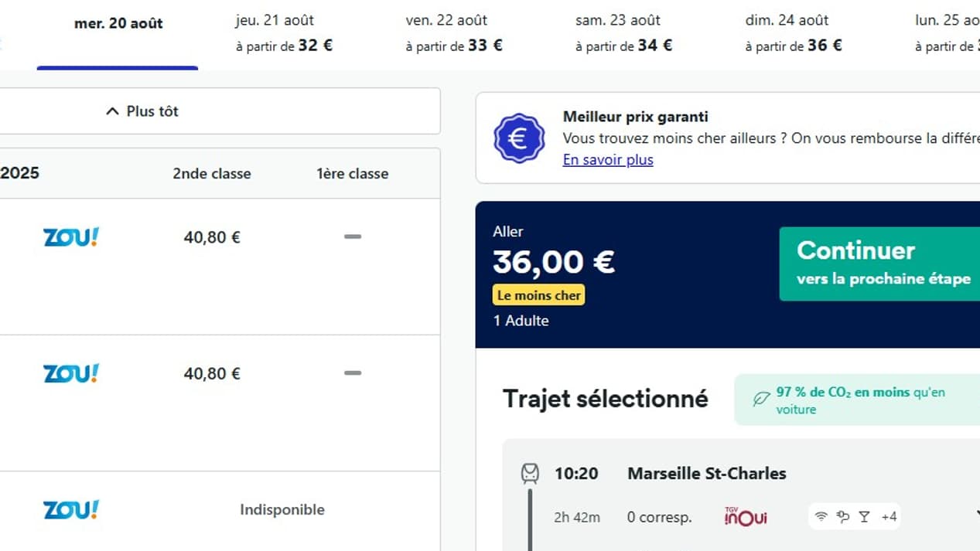Click the train icon at 10:20 departure
This screenshot has height=551, width=980.
(530, 473)
